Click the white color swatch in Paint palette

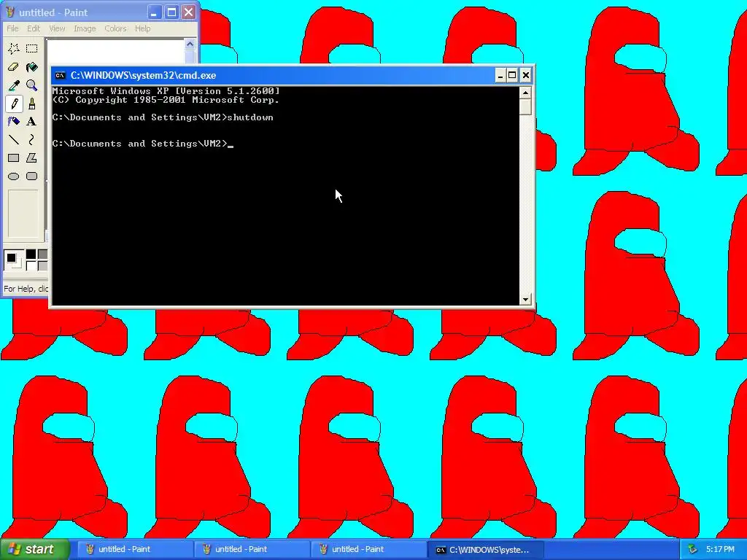click(31, 265)
